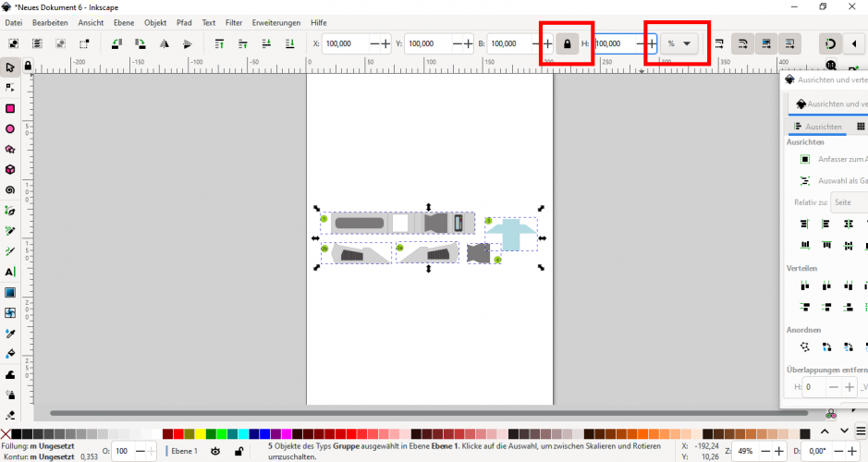Open the units dropdown showing %
Screen dimensions: 868x462
click(x=679, y=43)
